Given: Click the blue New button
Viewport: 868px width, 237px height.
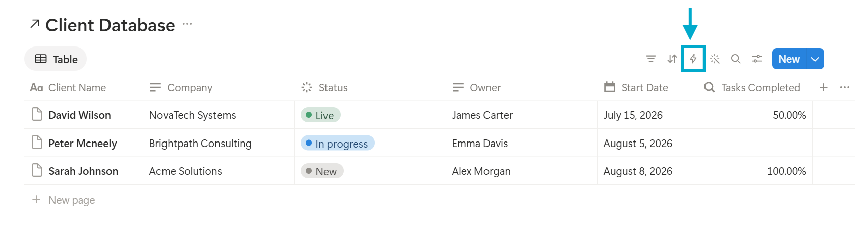Looking at the screenshot, I should click(789, 59).
